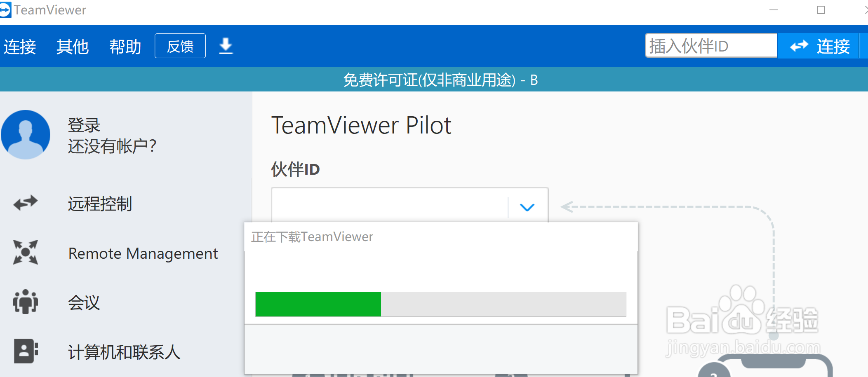Focus the 插入伙伴ID input field
This screenshot has height=377, width=868.
[711, 46]
